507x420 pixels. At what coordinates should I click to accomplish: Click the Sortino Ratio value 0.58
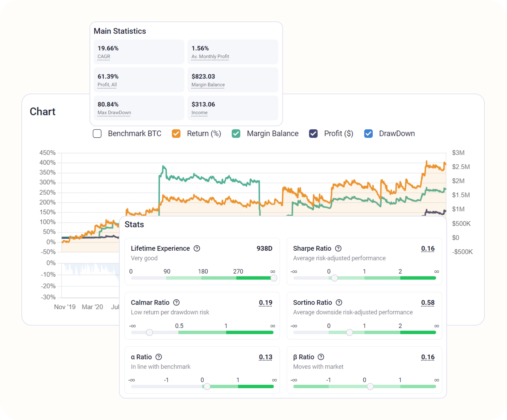(428, 302)
